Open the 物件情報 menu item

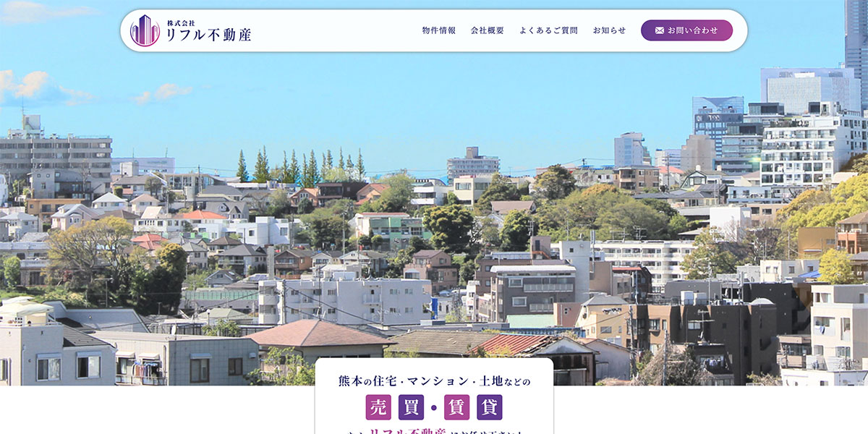439,30
